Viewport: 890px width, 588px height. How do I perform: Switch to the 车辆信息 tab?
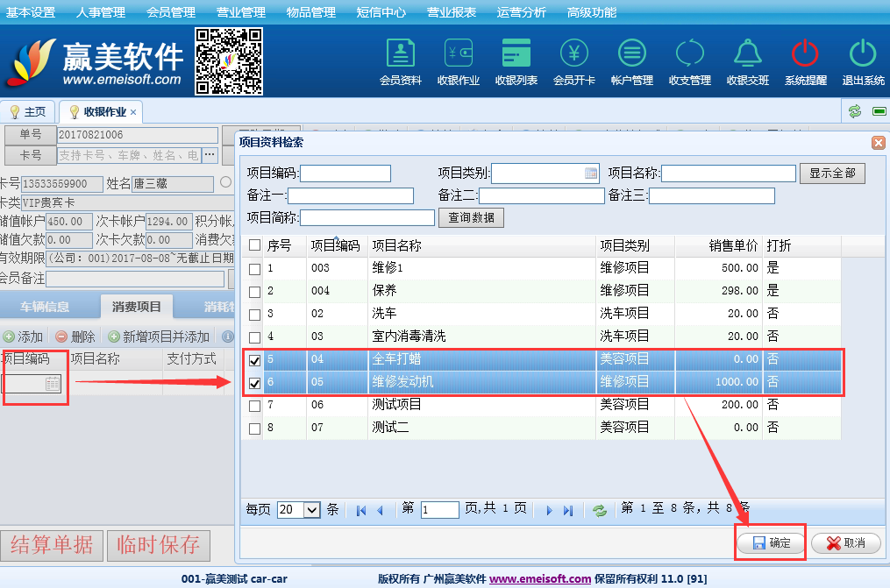pos(45,307)
